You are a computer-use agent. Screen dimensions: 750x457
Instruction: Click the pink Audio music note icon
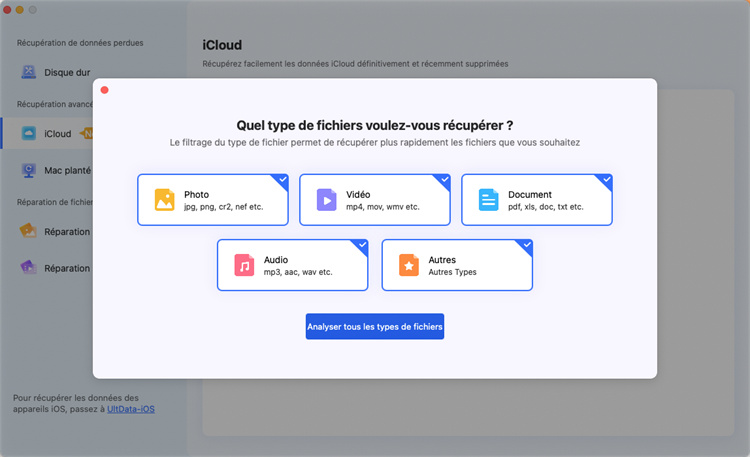pyautogui.click(x=245, y=265)
